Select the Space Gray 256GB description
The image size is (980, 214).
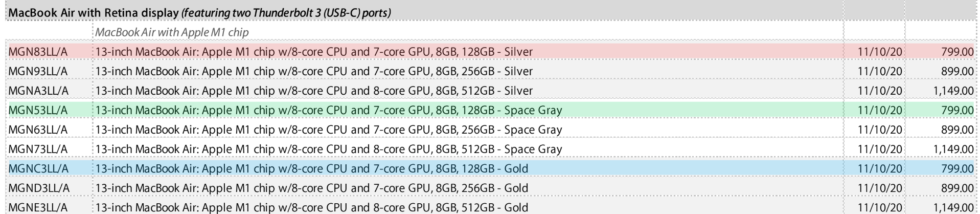point(329,130)
